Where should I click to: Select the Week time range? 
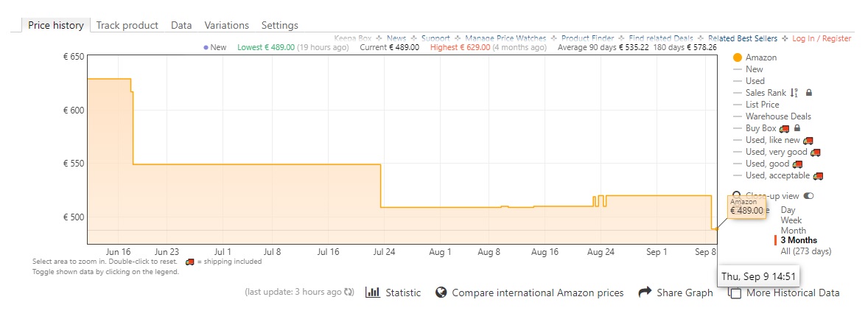(791, 220)
